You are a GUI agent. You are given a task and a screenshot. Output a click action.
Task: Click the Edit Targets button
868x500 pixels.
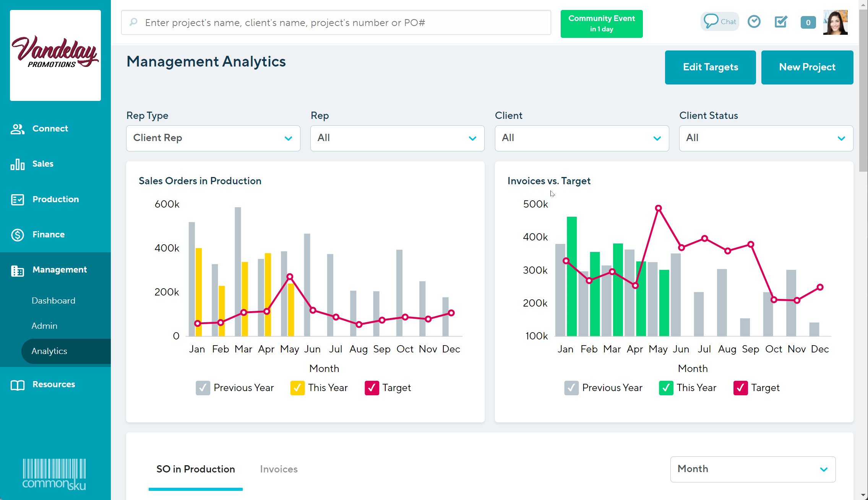click(710, 67)
